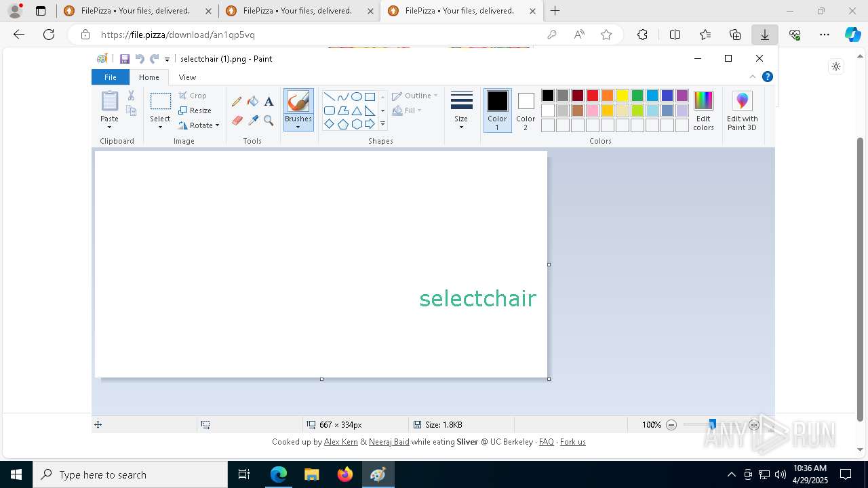Click the Paste clipboard icon
This screenshot has height=488, width=868.
[110, 101]
